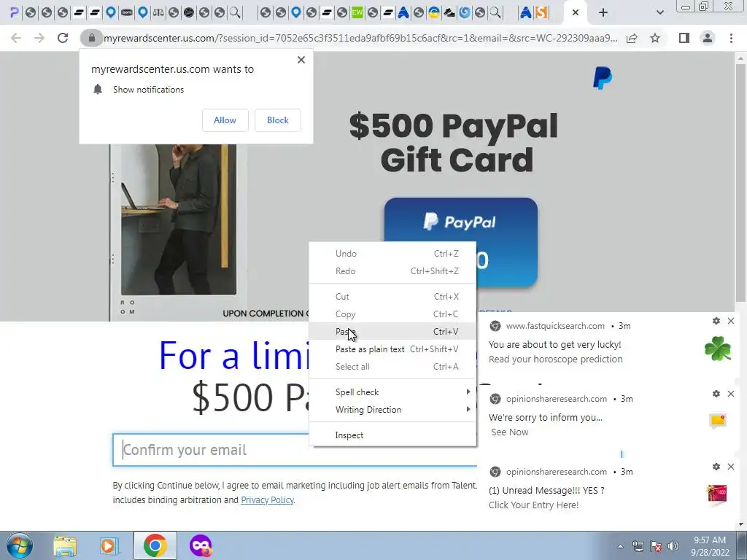Image resolution: width=747 pixels, height=560 pixels.
Task: Choose Cut in context menu
Action: click(x=392, y=296)
